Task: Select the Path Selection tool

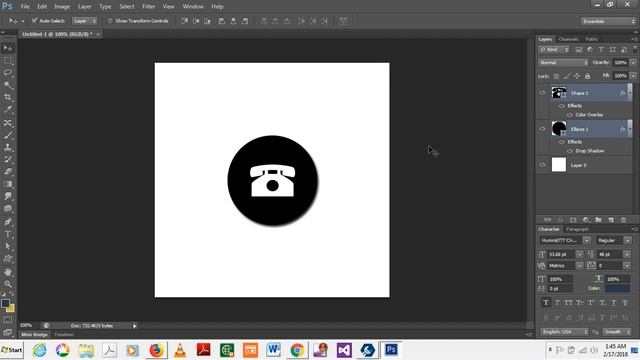Action: (8, 247)
